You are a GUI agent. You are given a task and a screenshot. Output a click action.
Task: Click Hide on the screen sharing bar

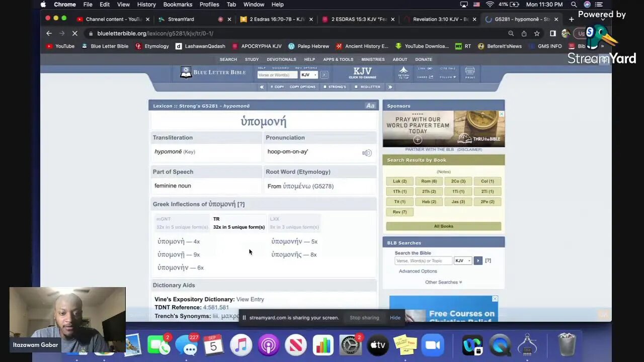coord(395,318)
